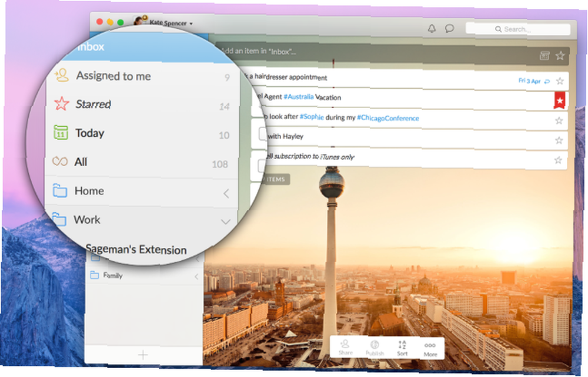Screen dimensions: 588x377
Task: Star the iTunes only subscription task
Action: pyautogui.click(x=558, y=160)
